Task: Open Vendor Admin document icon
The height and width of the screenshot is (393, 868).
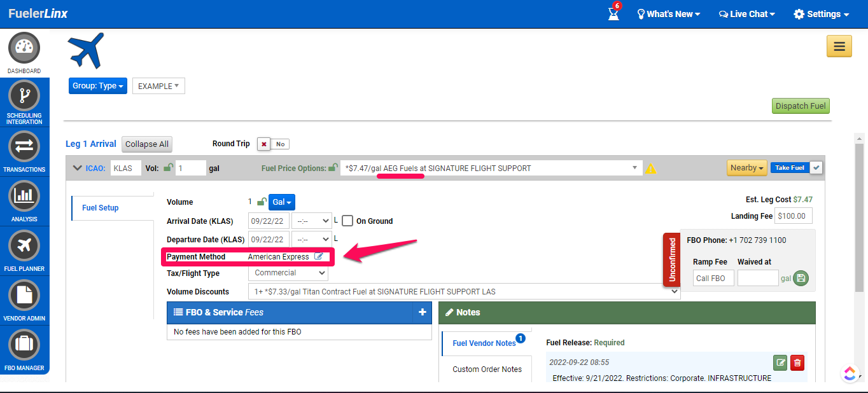Action: click(24, 295)
